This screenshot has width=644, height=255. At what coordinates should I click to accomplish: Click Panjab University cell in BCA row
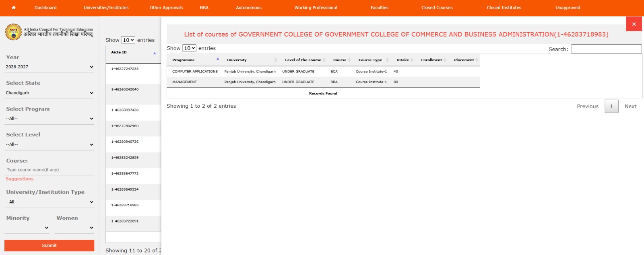(250, 72)
